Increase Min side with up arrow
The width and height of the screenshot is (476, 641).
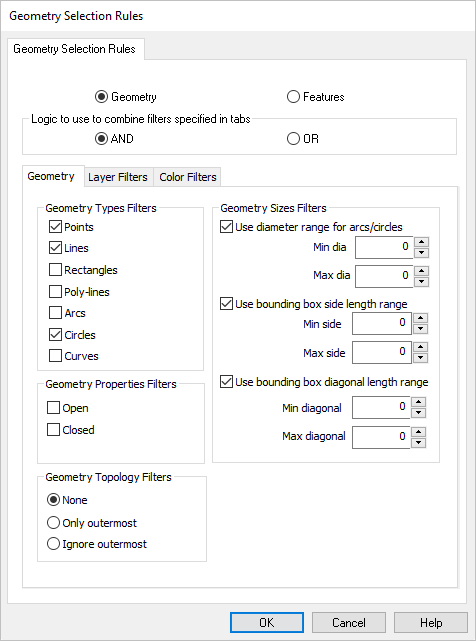coord(420,318)
